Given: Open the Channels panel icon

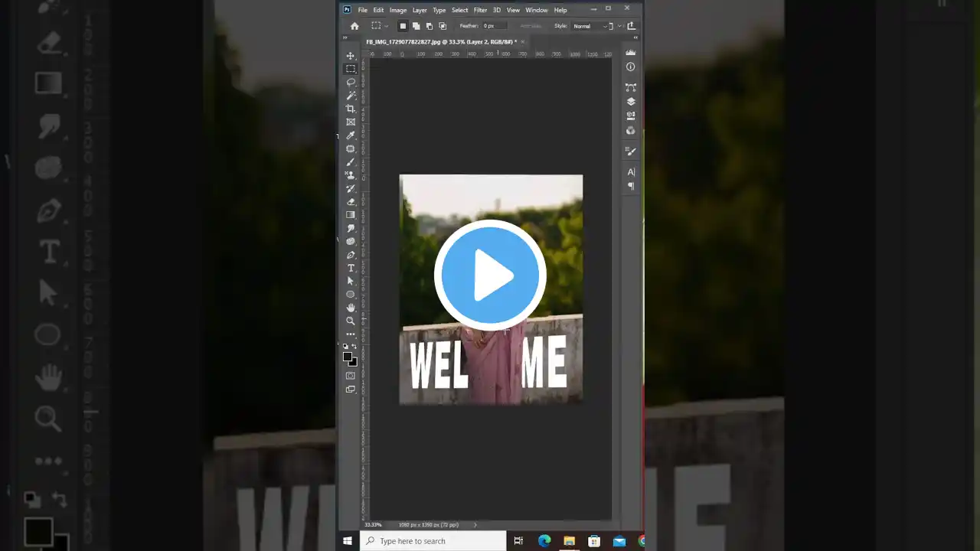Looking at the screenshot, I should pos(631,130).
